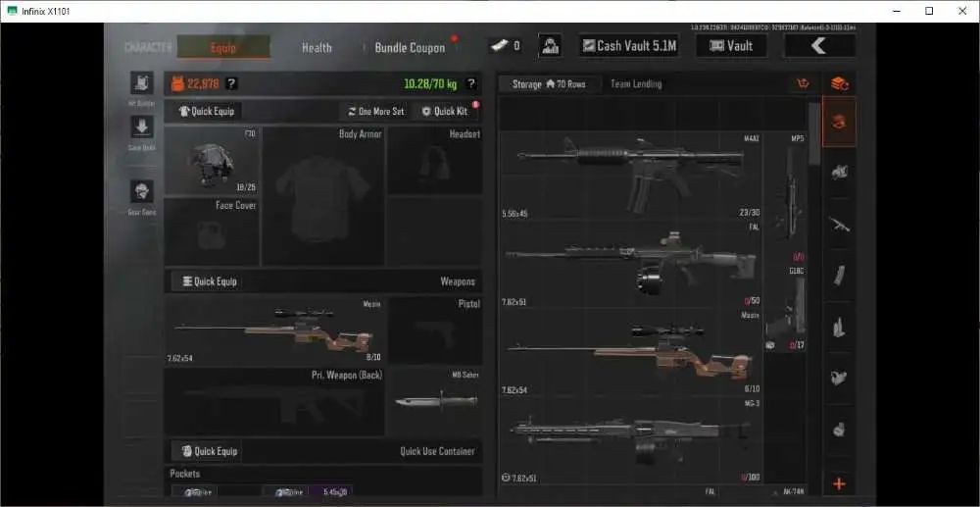Click the Save Build download icon
This screenshot has width=980, height=507.
pyautogui.click(x=142, y=127)
